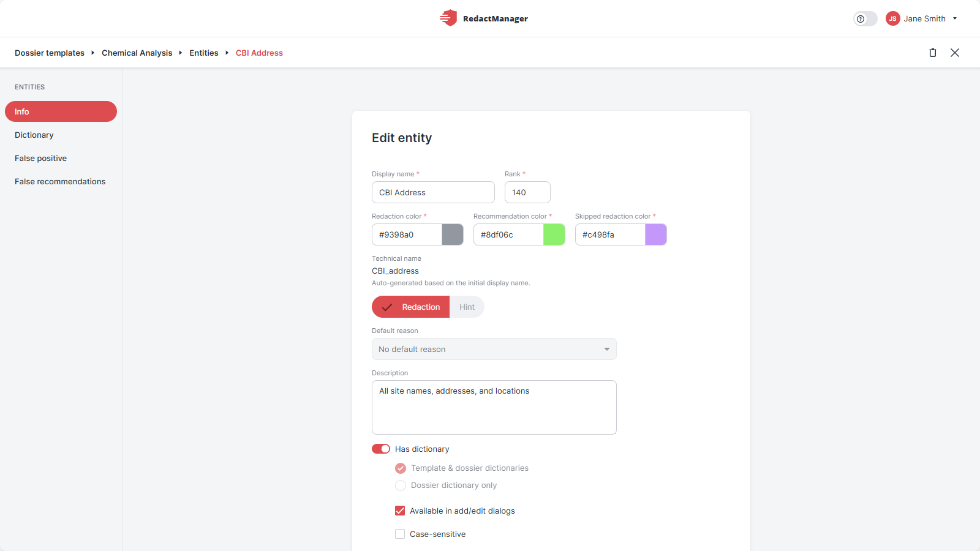
Task: Delete entity using the trash icon
Action: (x=933, y=53)
